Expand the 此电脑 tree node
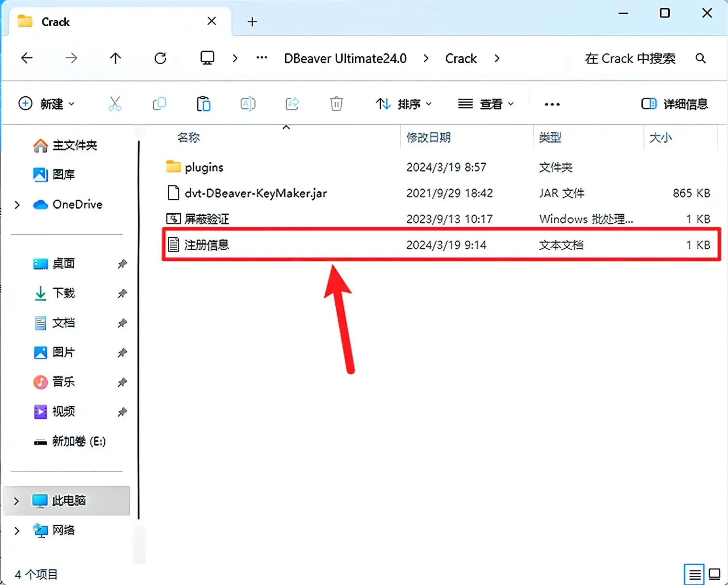This screenshot has width=728, height=585. [16, 501]
